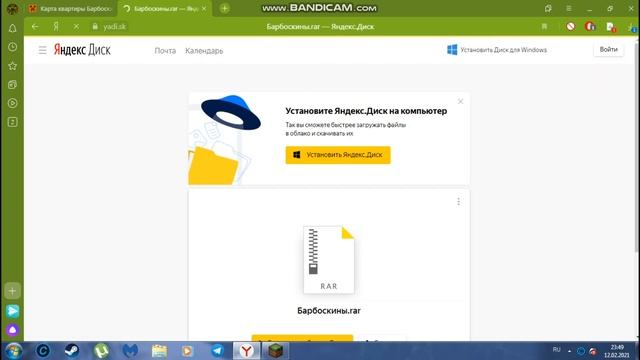Open uTorrent from the taskbar

click(x=101, y=351)
